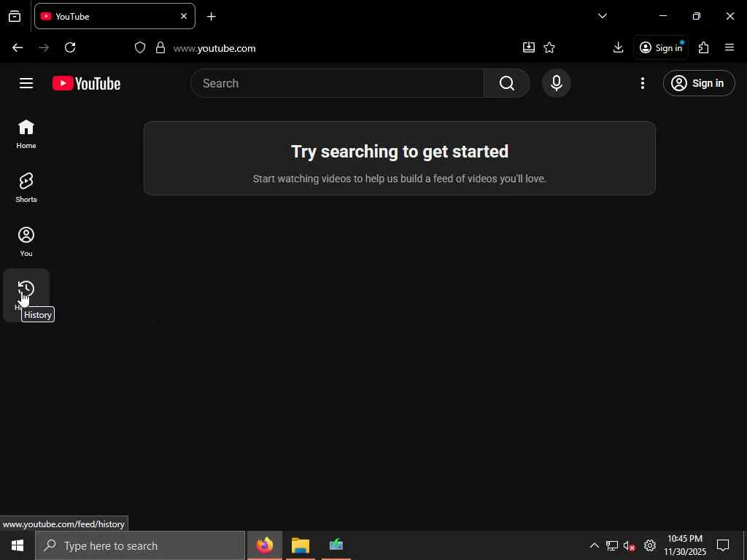Open YouTube settings three-dot menu
This screenshot has height=560, width=747.
pos(642,83)
